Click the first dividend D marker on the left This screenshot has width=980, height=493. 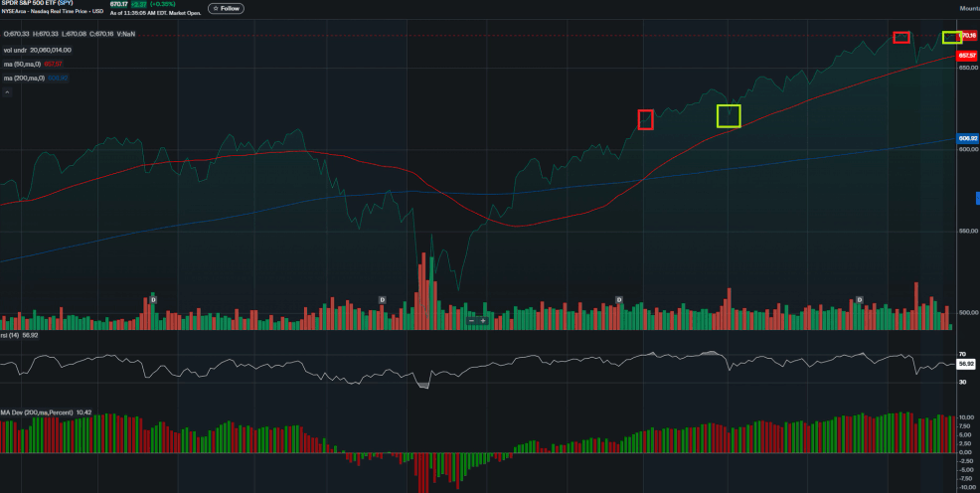(153, 296)
